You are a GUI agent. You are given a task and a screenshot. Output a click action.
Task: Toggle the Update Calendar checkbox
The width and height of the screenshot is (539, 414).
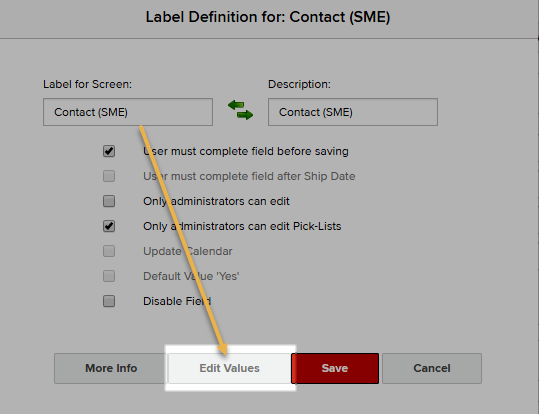[x=109, y=251]
